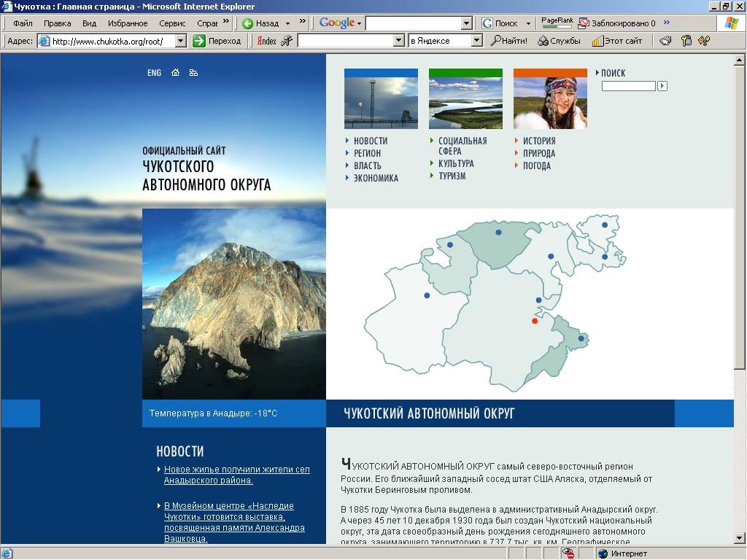This screenshot has height=560, width=747.
Task: Expand the address bar dropdown
Action: click(181, 41)
